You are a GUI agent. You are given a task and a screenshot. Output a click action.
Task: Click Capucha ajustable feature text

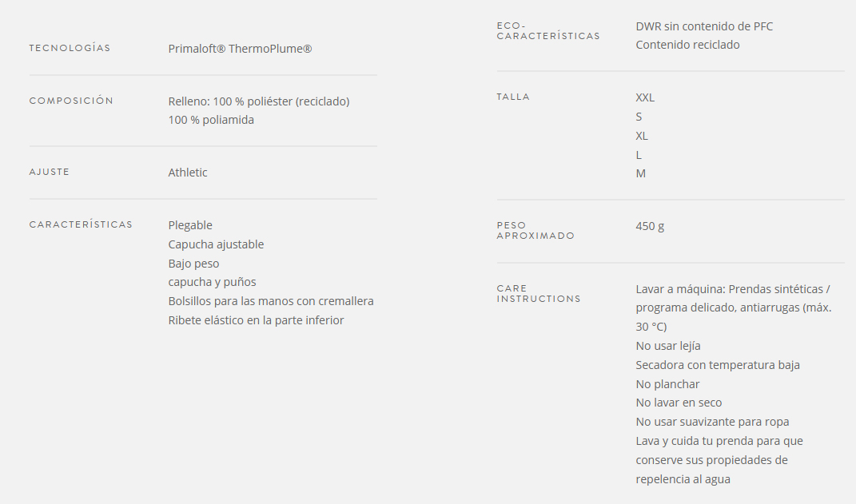pyautogui.click(x=216, y=244)
